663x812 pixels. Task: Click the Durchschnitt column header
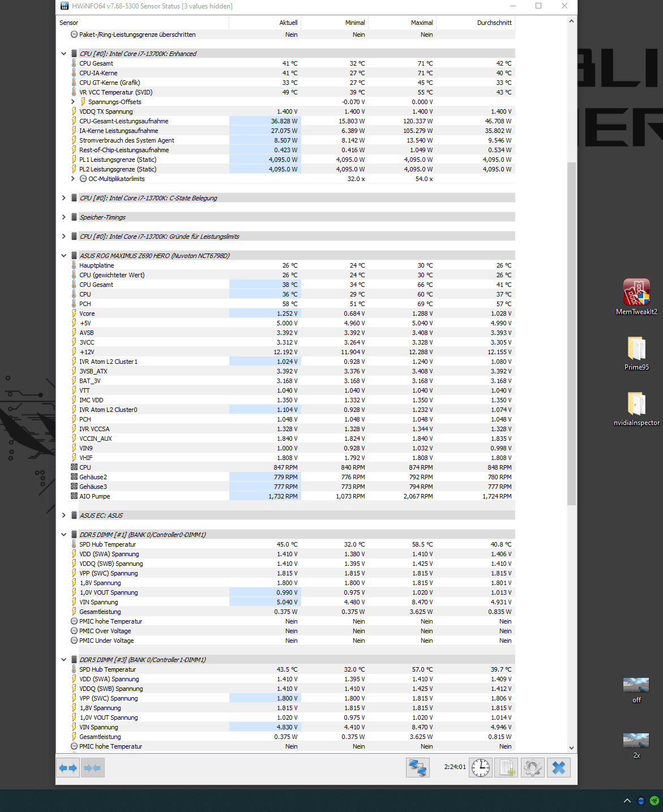pos(476,23)
